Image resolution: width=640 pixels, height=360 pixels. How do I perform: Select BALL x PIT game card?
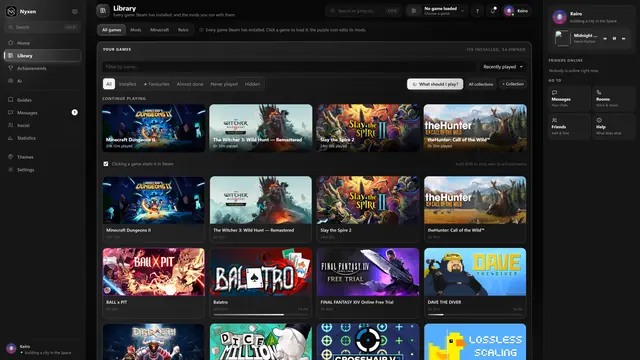(154, 283)
